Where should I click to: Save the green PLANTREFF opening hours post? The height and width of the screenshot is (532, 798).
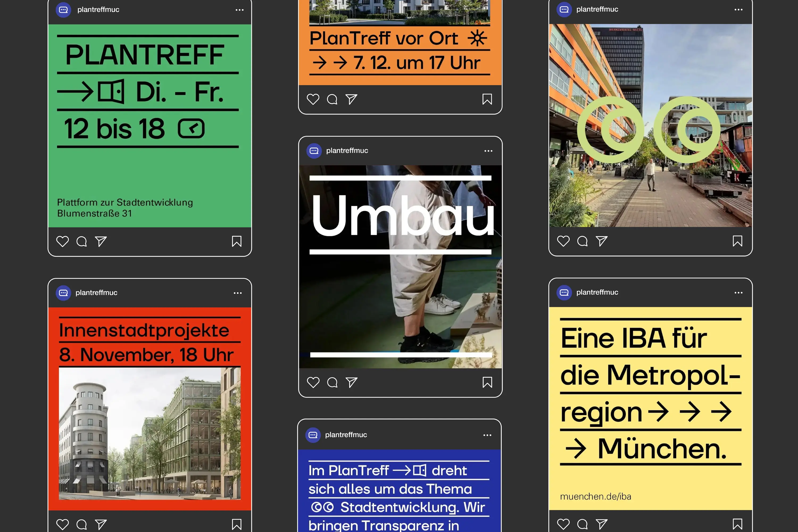tap(236, 241)
